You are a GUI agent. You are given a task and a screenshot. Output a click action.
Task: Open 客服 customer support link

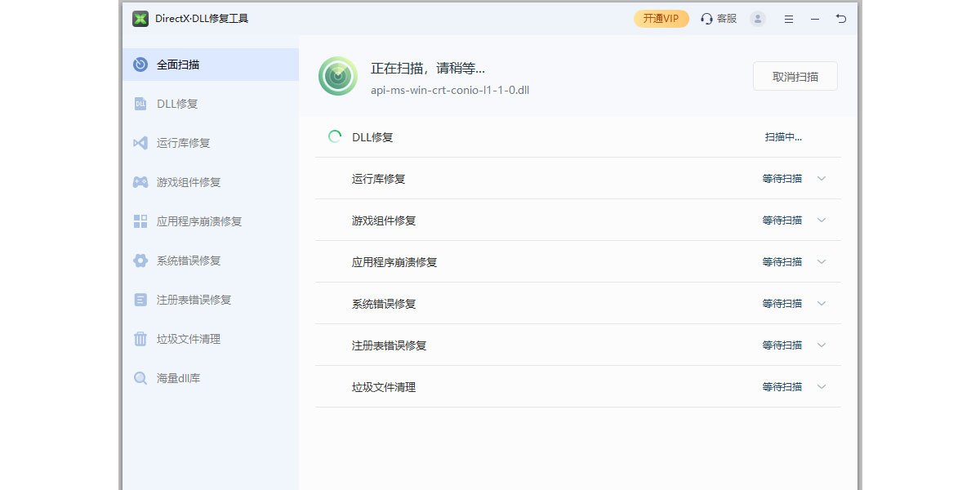coord(719,19)
